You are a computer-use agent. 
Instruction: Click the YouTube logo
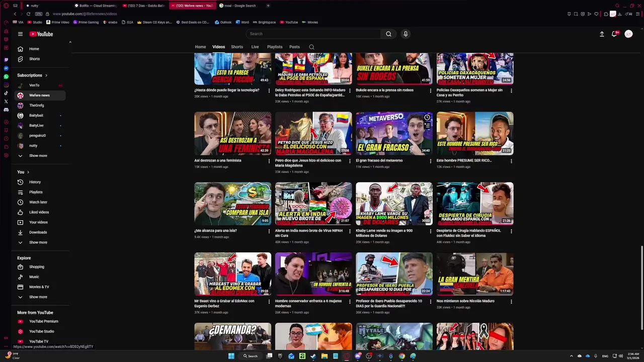41,34
